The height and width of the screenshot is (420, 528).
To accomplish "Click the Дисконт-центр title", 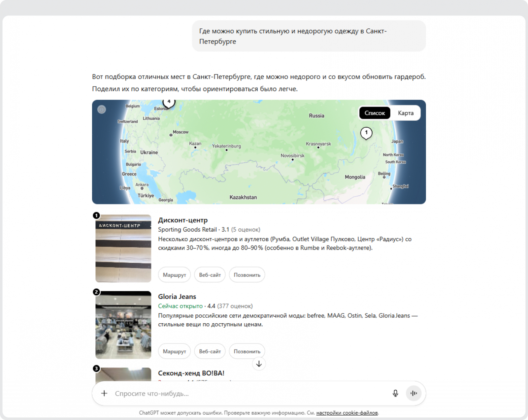I will (x=183, y=220).
